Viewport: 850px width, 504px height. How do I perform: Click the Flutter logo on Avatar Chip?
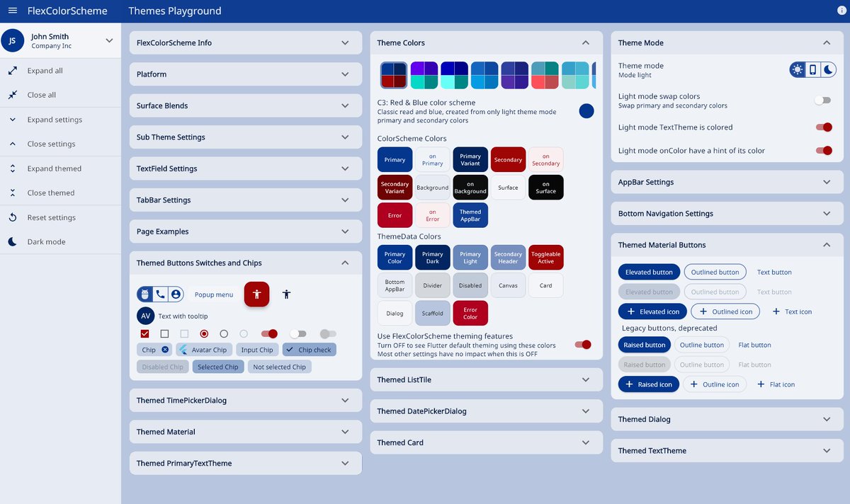point(183,350)
